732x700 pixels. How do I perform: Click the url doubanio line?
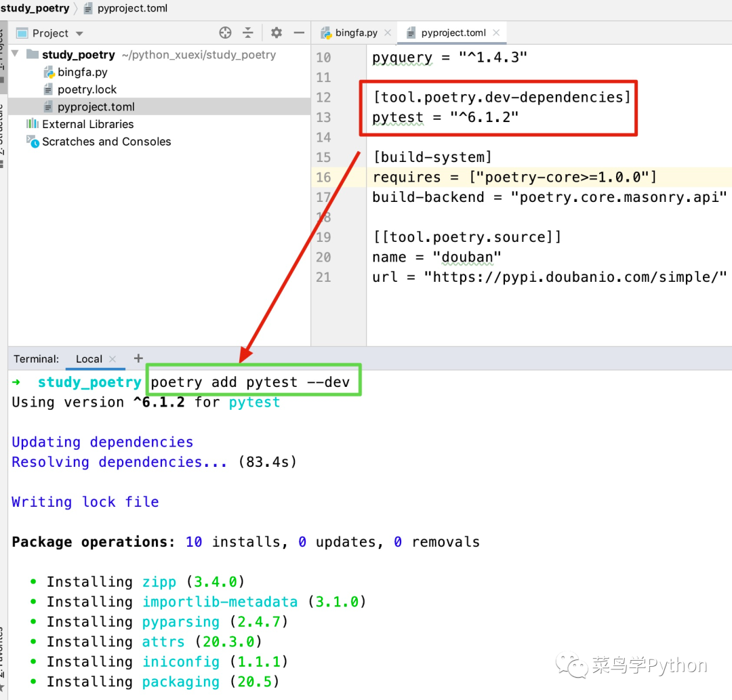point(550,277)
